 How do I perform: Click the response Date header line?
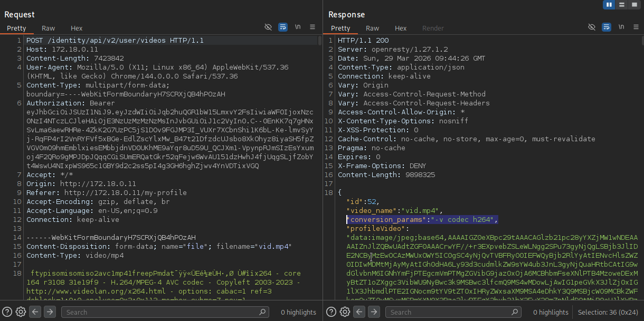point(412,59)
